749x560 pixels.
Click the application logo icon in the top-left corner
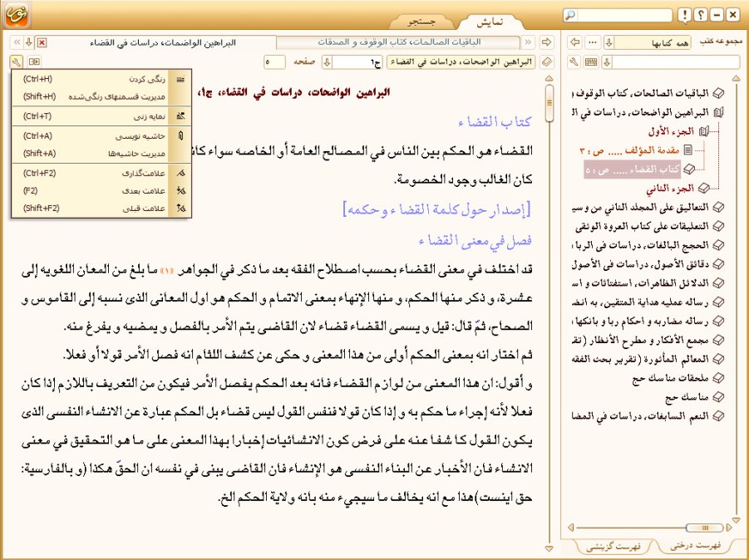coord(18,17)
